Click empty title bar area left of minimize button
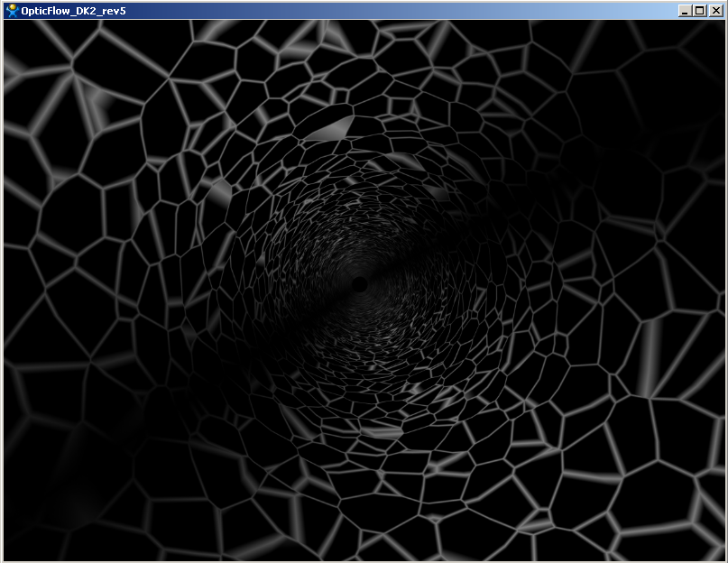Screen dimensions: 728x563 [541, 11]
